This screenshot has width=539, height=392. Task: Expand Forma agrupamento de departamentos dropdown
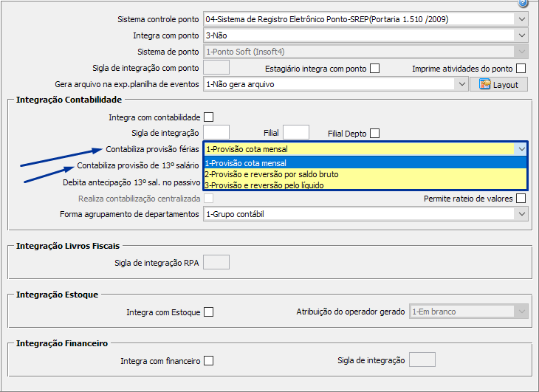coord(522,214)
